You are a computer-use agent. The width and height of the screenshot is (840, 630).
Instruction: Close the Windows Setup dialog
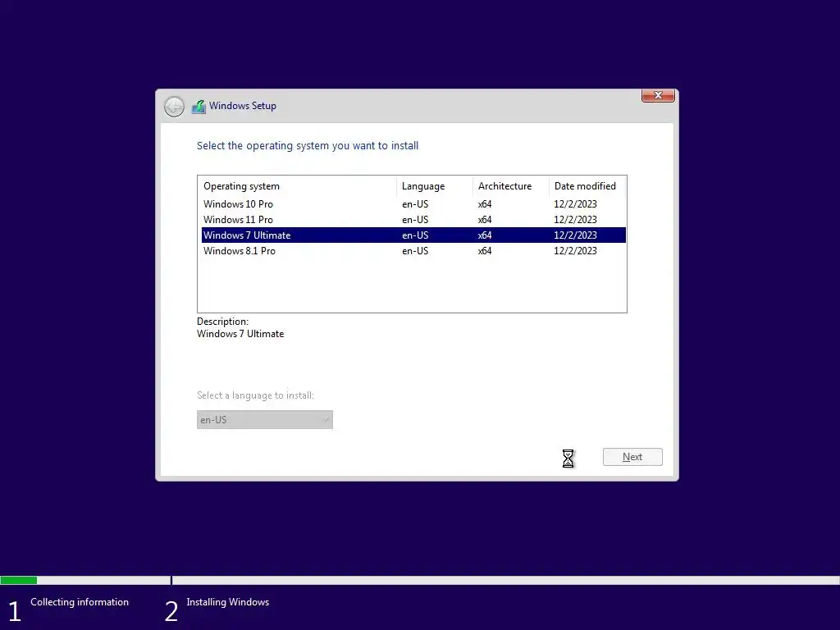point(658,95)
